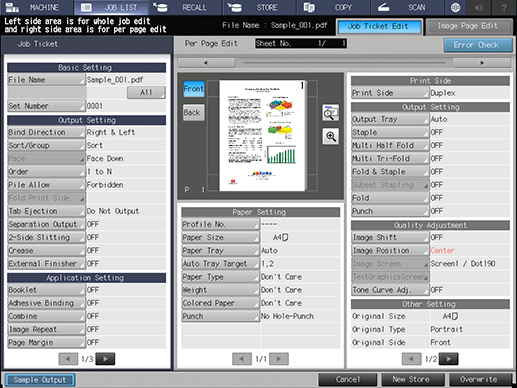
Task: Click the sheet navigation slider track
Action: click(344, 63)
